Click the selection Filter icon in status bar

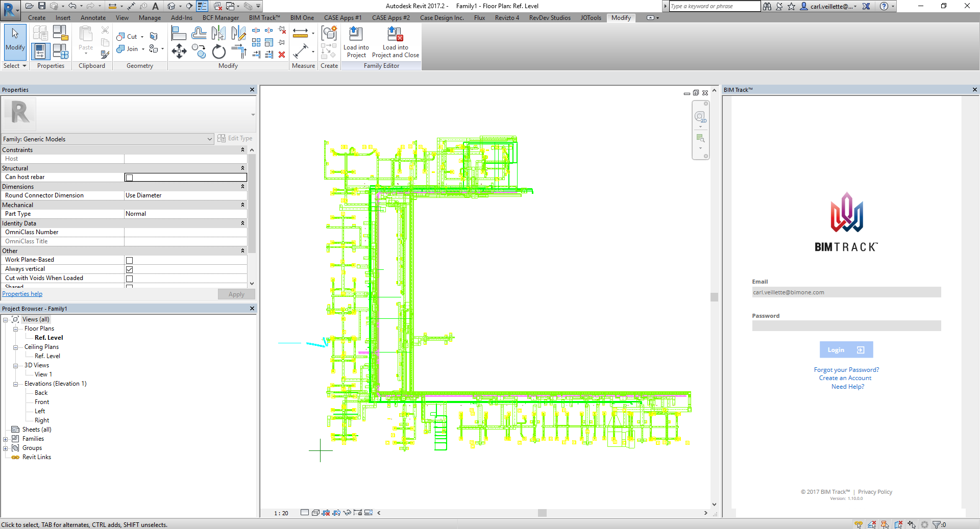click(x=937, y=524)
